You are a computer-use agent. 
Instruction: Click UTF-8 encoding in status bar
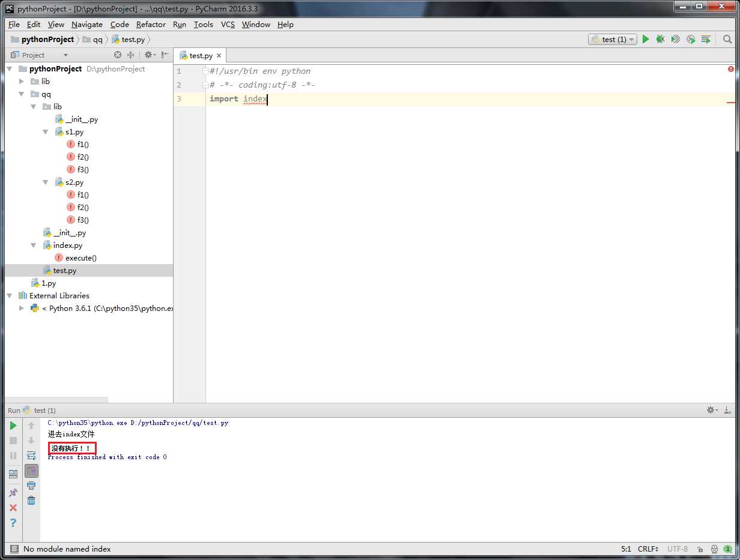click(678, 549)
